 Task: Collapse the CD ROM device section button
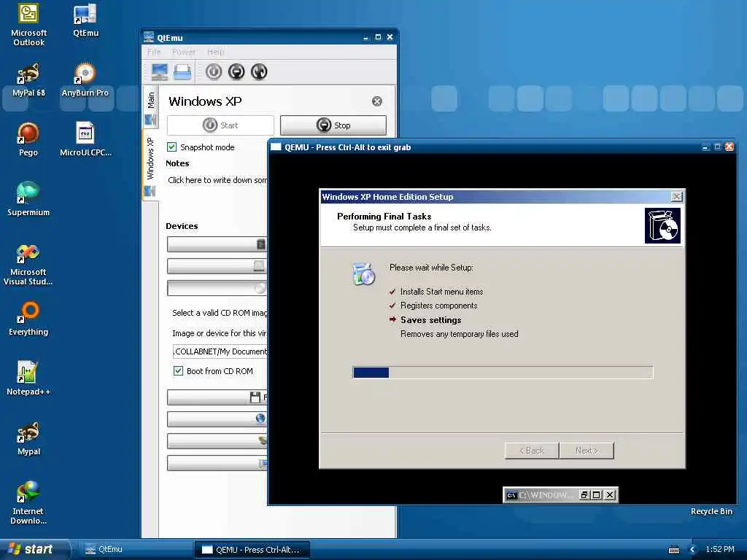coord(217,288)
